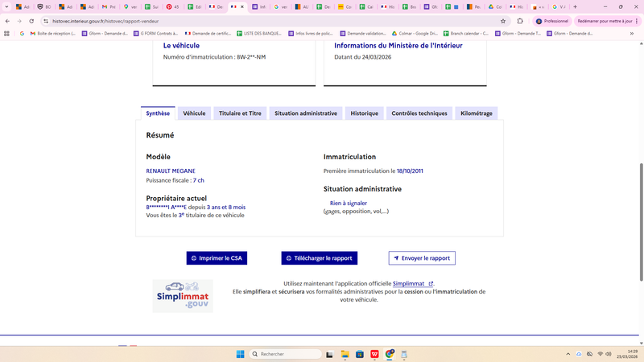Select the Situation administrative tab
Image resolution: width=644 pixels, height=362 pixels.
(306, 113)
